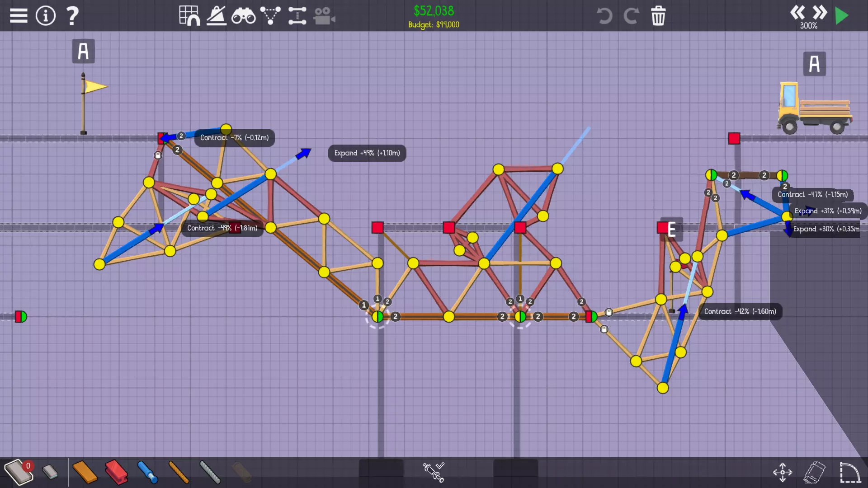
Task: Select the red steel beam material
Action: 116,472
